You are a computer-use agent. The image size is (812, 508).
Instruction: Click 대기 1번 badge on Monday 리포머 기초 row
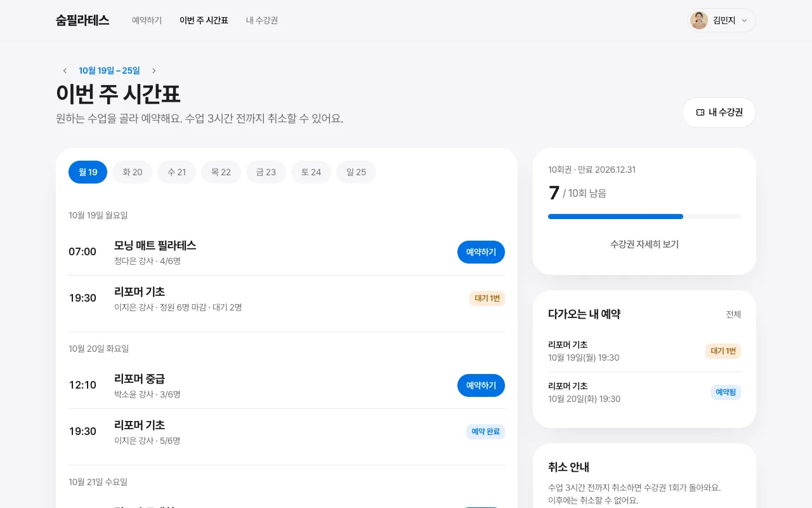(487, 298)
